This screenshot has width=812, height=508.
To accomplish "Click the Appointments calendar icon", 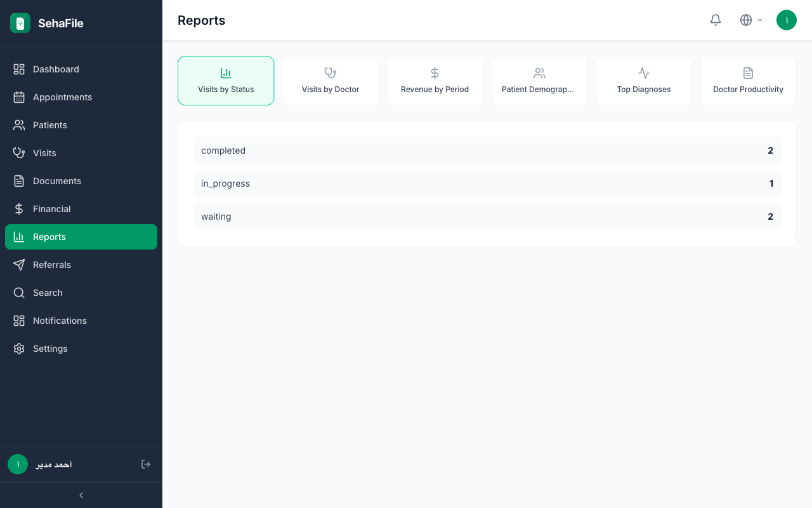I will coord(19,97).
